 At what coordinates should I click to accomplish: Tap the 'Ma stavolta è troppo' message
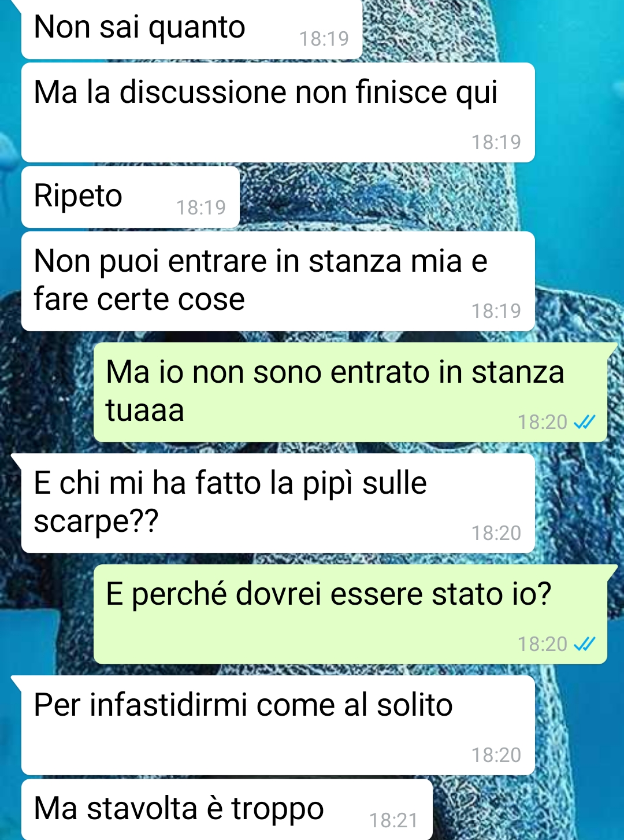click(x=227, y=809)
